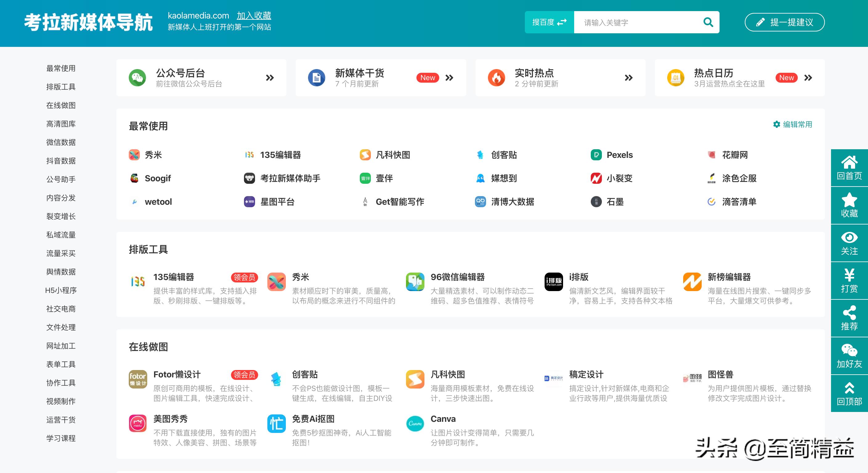The image size is (868, 473).
Task: Select 微信数据 in left navigation
Action: coord(61,142)
